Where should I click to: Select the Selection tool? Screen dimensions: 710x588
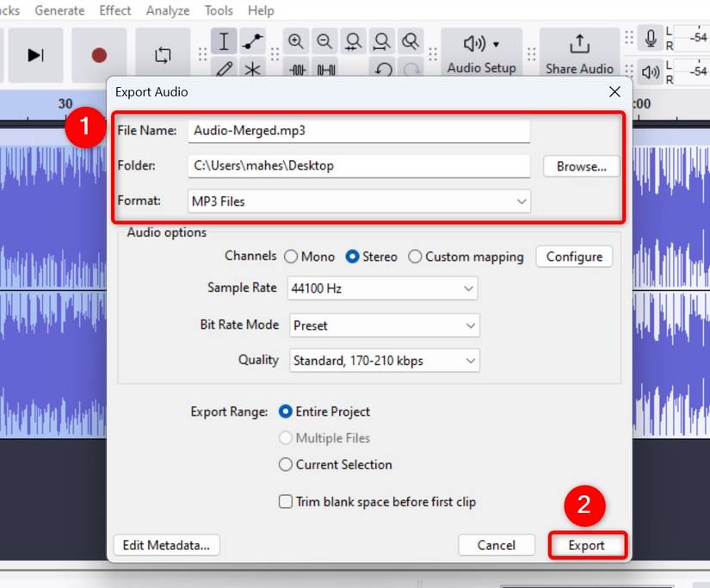pyautogui.click(x=225, y=40)
